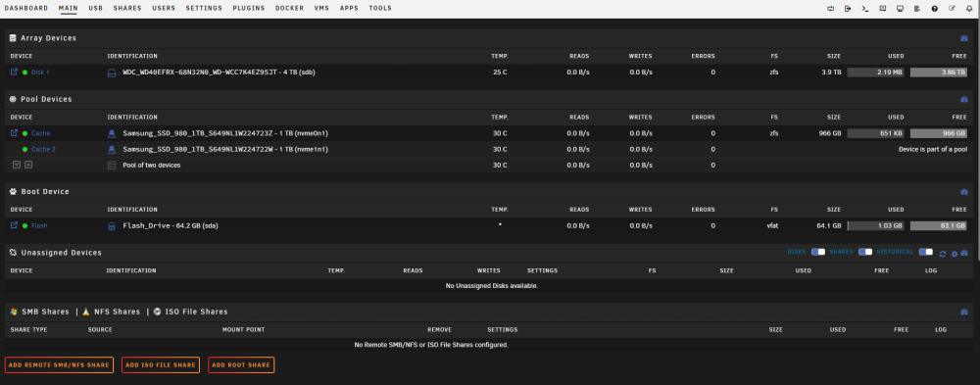Screen dimensions: 980x385
Task: Open the Flash device link
Action: point(39,226)
